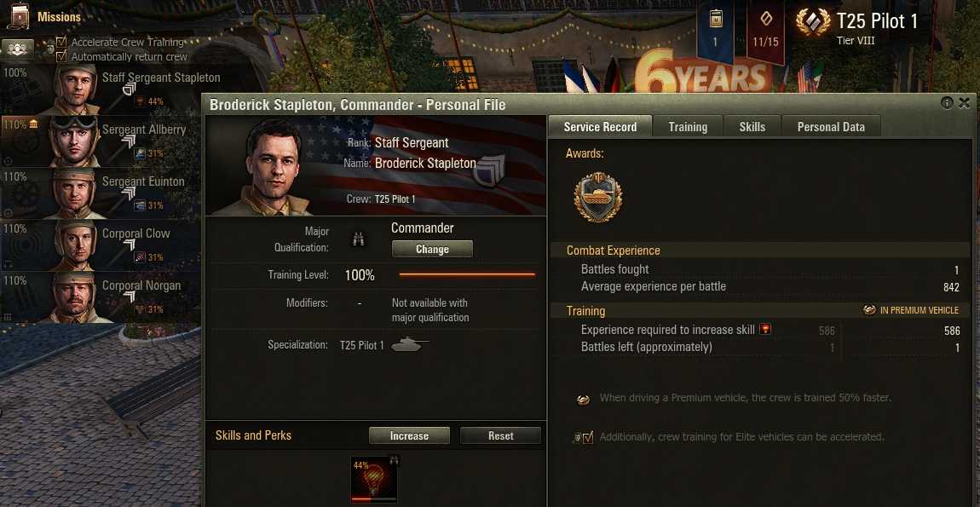Switch to the Personal Data tab
Image resolution: width=980 pixels, height=507 pixels.
click(831, 126)
